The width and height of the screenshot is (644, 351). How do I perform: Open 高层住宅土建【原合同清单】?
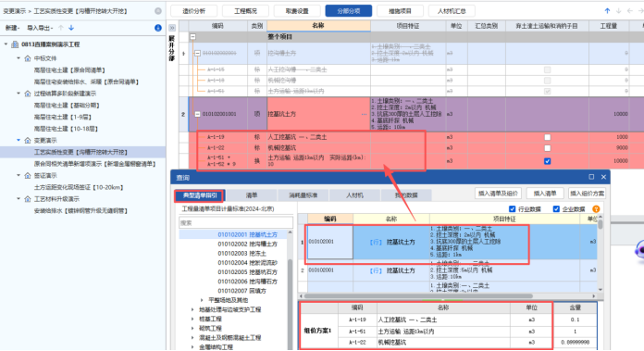coord(69,70)
